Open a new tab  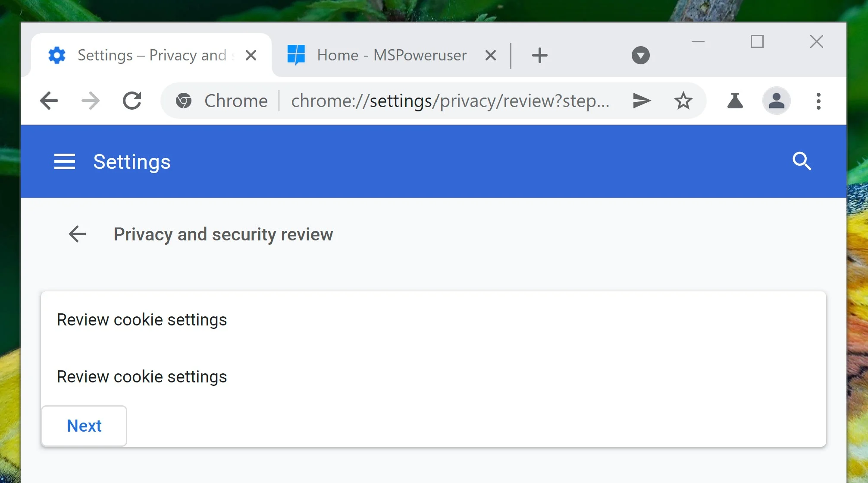coord(539,55)
